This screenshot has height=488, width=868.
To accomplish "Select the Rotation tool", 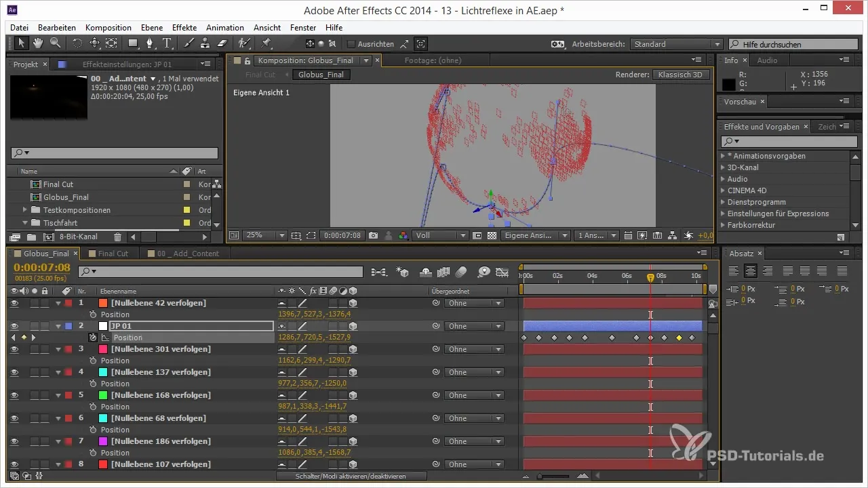I will tap(77, 43).
